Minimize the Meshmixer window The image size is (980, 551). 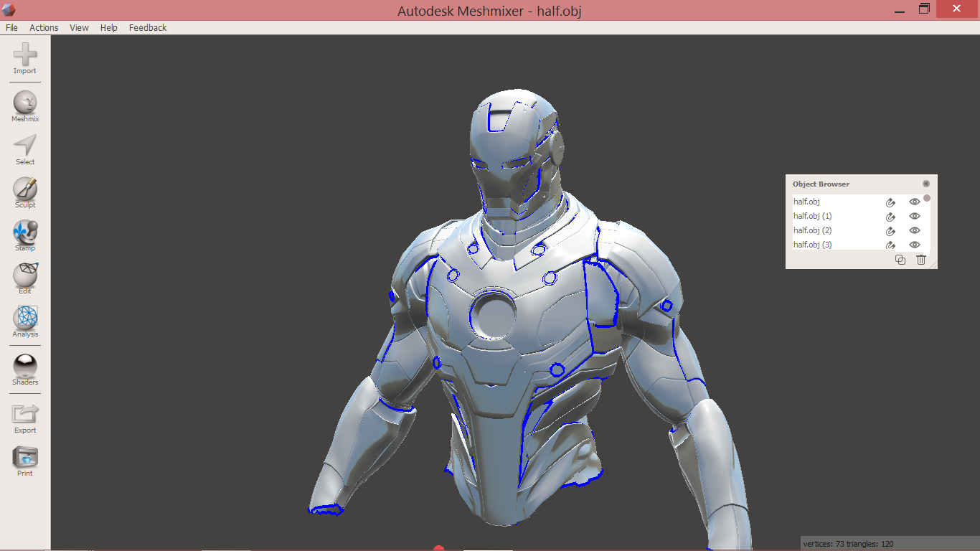[x=899, y=10]
